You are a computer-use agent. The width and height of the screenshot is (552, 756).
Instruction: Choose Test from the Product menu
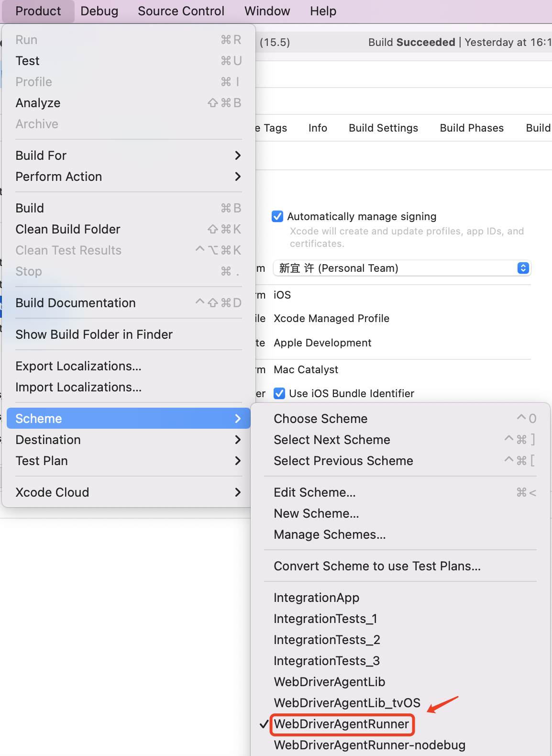(x=129, y=61)
